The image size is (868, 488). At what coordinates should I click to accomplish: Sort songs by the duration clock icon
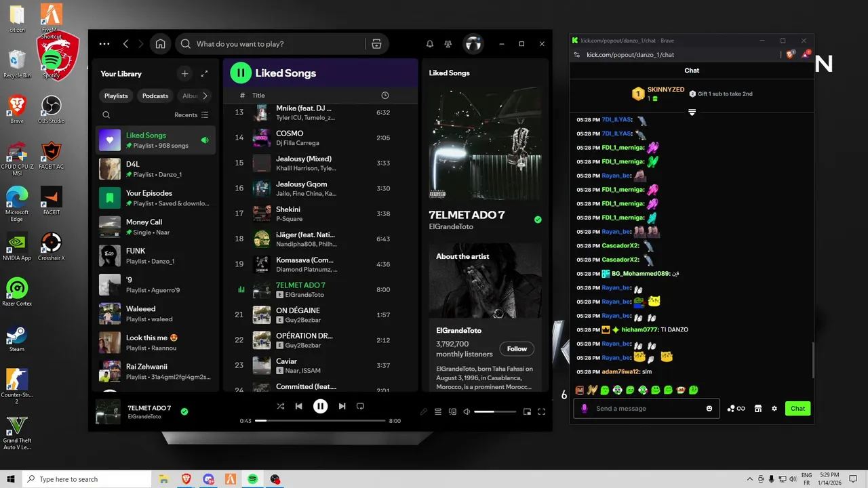coord(385,96)
